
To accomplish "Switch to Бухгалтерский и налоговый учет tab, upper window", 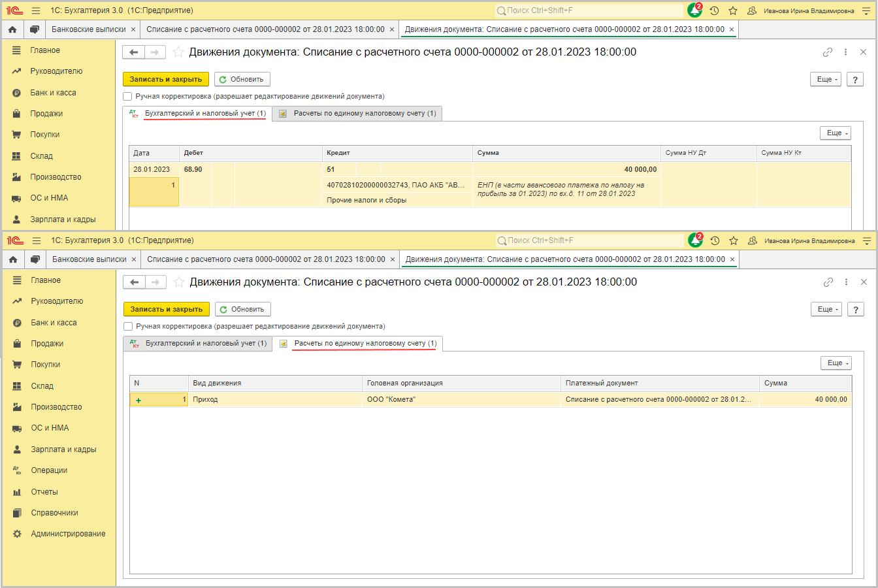I will coord(197,114).
